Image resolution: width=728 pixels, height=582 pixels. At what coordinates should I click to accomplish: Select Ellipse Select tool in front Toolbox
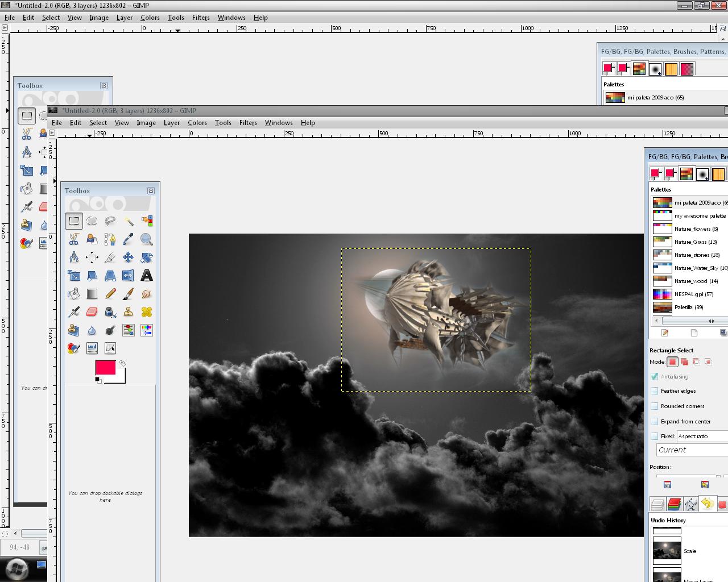92,221
